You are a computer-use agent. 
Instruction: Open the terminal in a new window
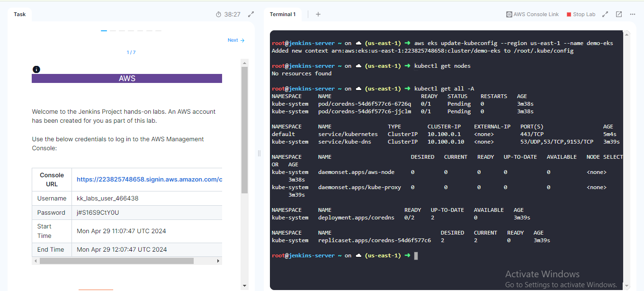coord(619,14)
